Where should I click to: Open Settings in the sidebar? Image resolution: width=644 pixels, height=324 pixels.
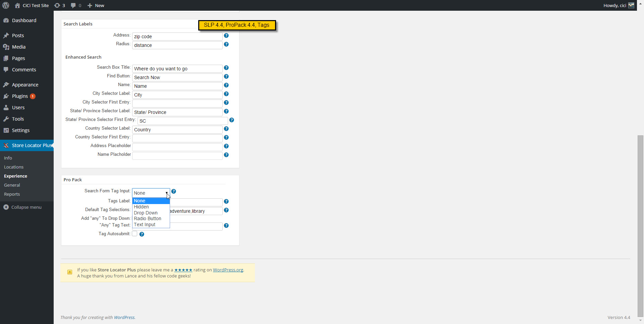tap(27, 130)
